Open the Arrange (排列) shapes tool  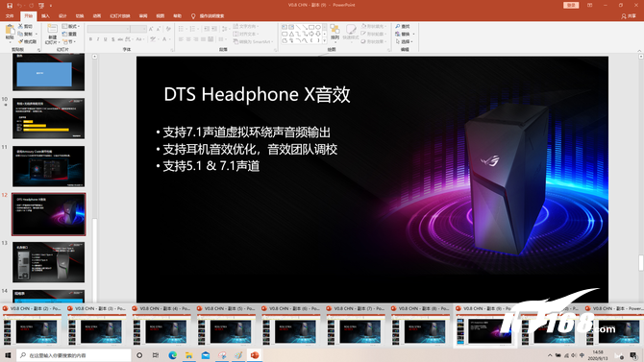tap(334, 33)
